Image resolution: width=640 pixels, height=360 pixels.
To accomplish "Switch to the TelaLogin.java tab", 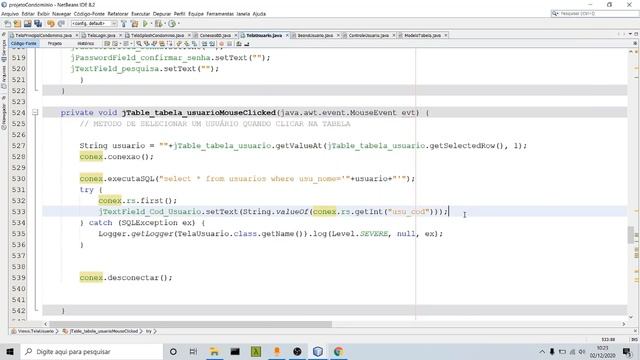I will pos(101,36).
